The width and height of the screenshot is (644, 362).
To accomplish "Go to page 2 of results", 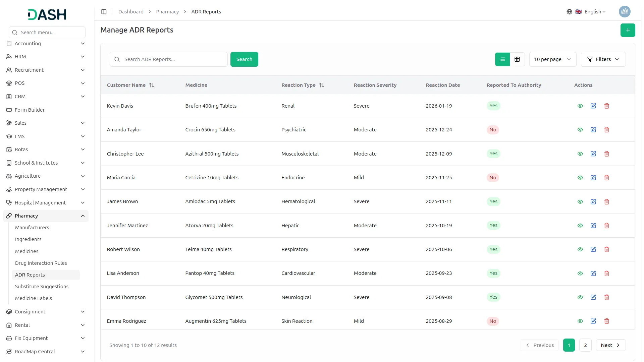I will click(585, 345).
